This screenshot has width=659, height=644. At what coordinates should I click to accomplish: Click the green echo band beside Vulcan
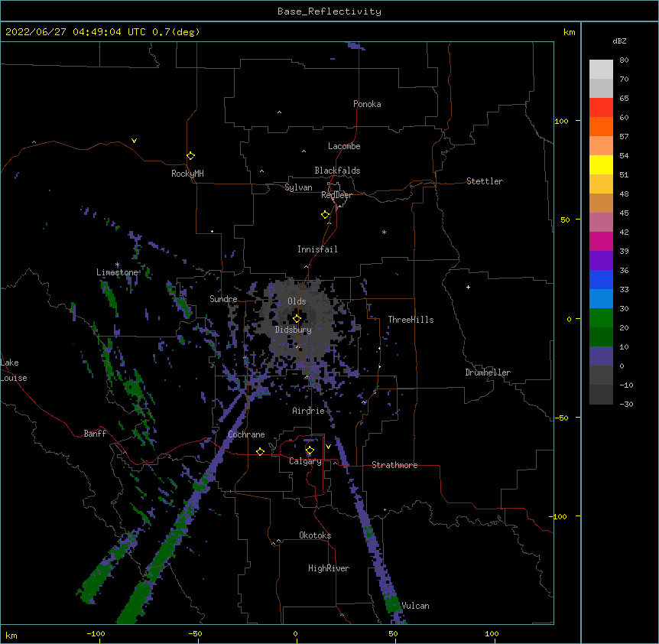pos(392,603)
